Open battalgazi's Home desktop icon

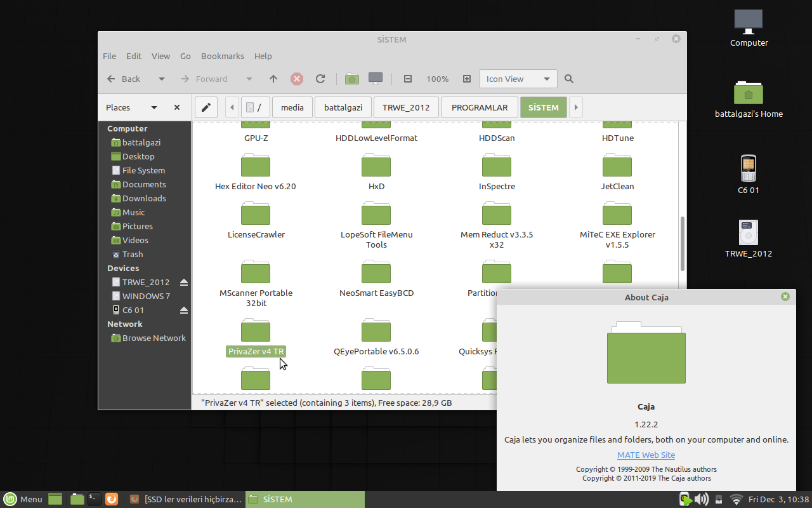[749, 100]
